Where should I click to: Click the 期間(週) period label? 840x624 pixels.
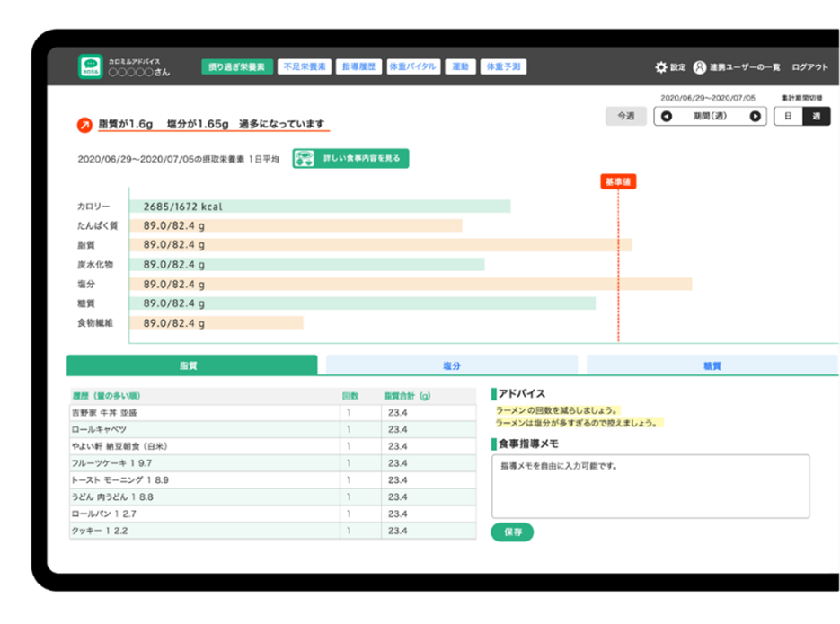pos(711,116)
